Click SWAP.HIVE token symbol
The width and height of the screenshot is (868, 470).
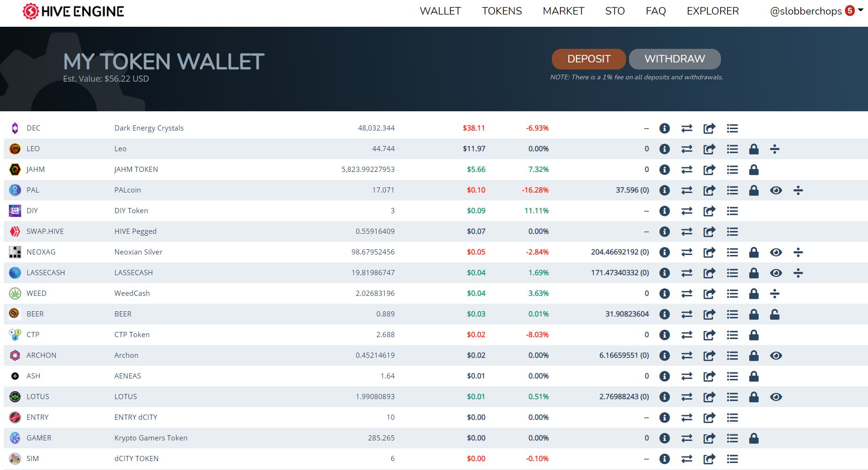click(x=45, y=231)
